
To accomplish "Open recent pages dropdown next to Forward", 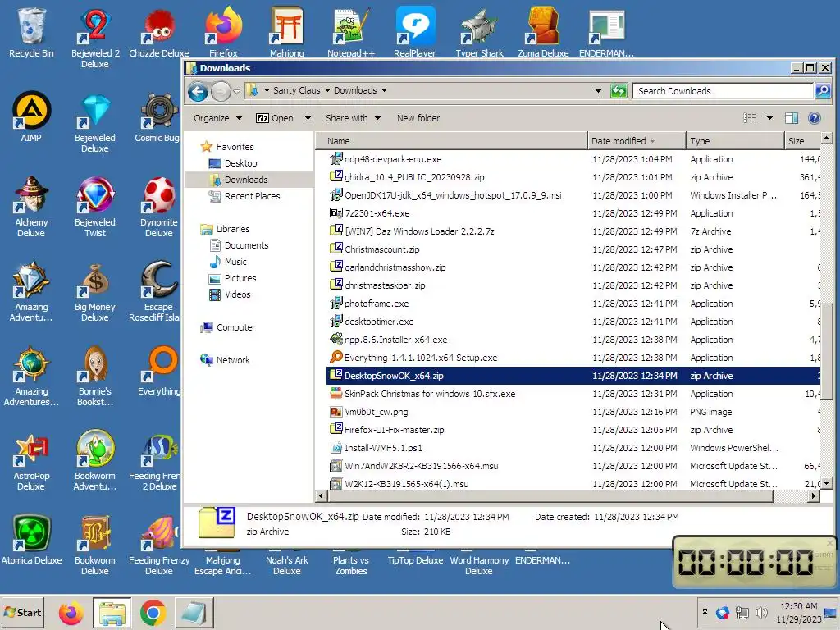I will point(237,92).
